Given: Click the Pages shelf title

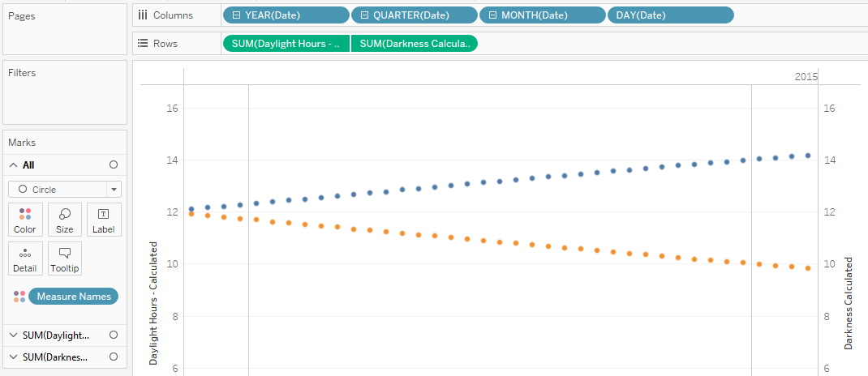Looking at the screenshot, I should pyautogui.click(x=22, y=16).
